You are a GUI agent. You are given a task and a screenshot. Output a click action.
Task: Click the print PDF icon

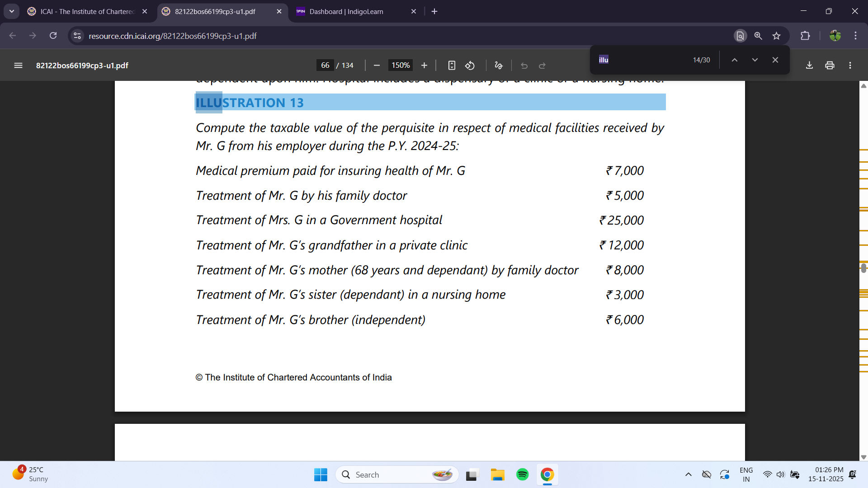click(830, 66)
